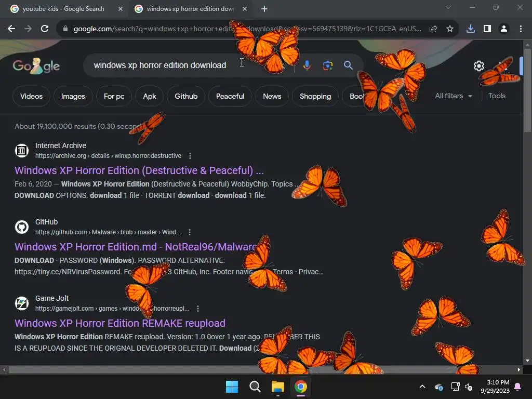Open Google quick settings gear
532x399 pixels.
tap(478, 66)
